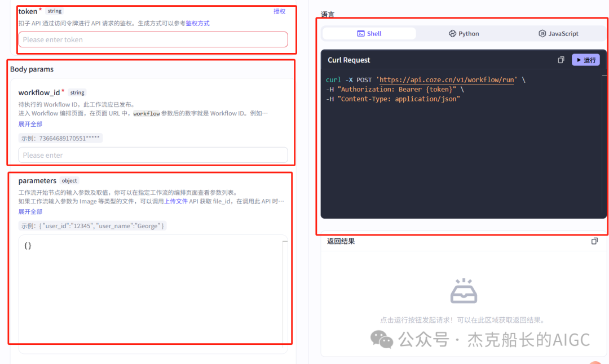Click the Body params heading

(32, 69)
